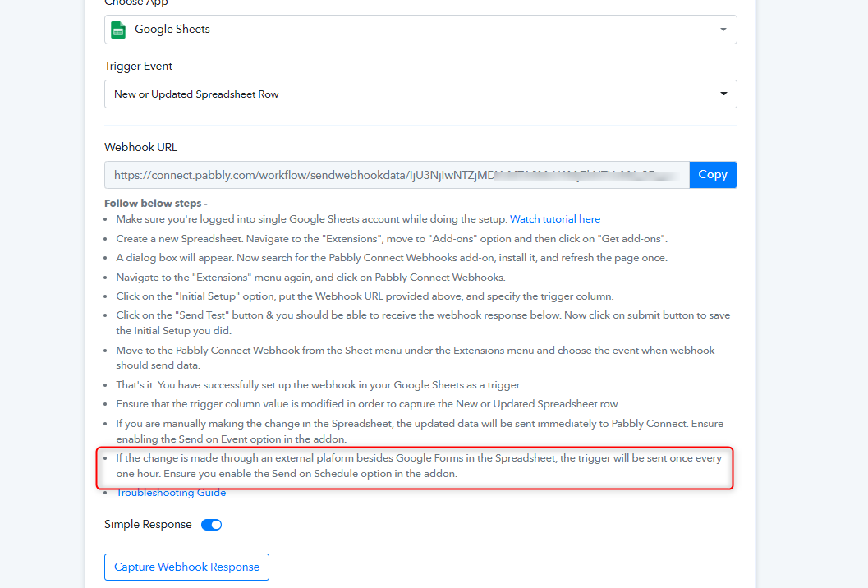Expand the Trigger Event dropdown arrow

pos(723,94)
